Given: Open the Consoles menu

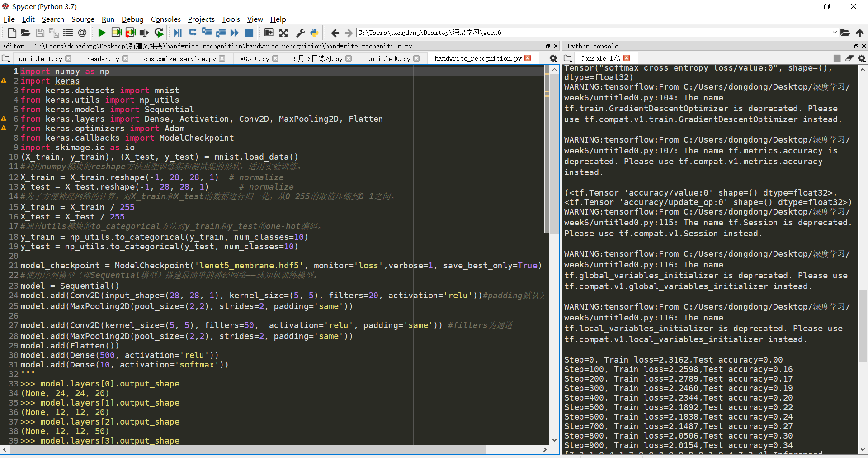Looking at the screenshot, I should point(165,19).
